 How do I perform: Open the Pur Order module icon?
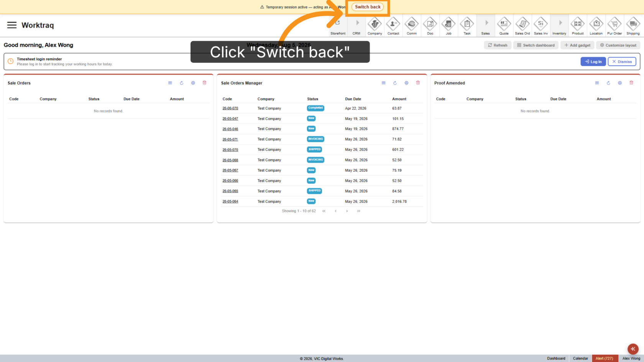pyautogui.click(x=614, y=26)
